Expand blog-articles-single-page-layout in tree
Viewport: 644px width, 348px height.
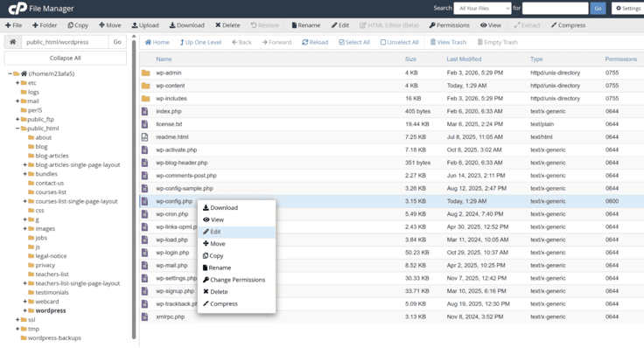coord(24,165)
